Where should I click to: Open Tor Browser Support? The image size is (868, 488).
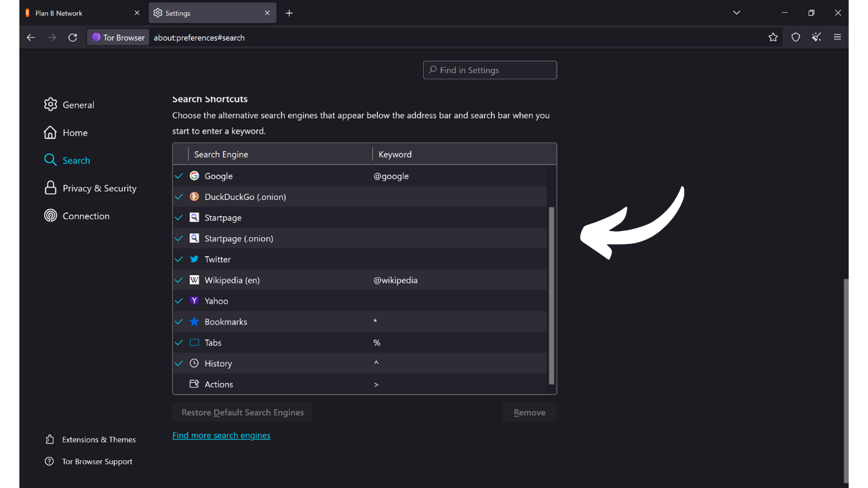coord(96,461)
